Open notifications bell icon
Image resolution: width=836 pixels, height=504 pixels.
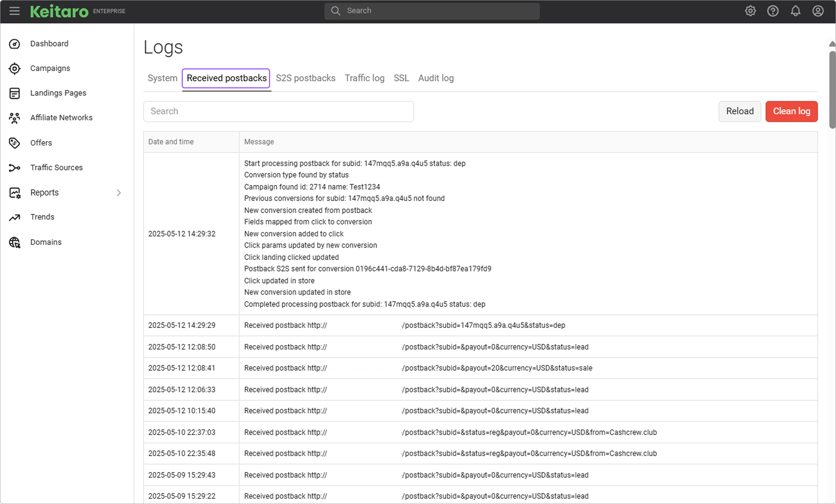(x=795, y=11)
